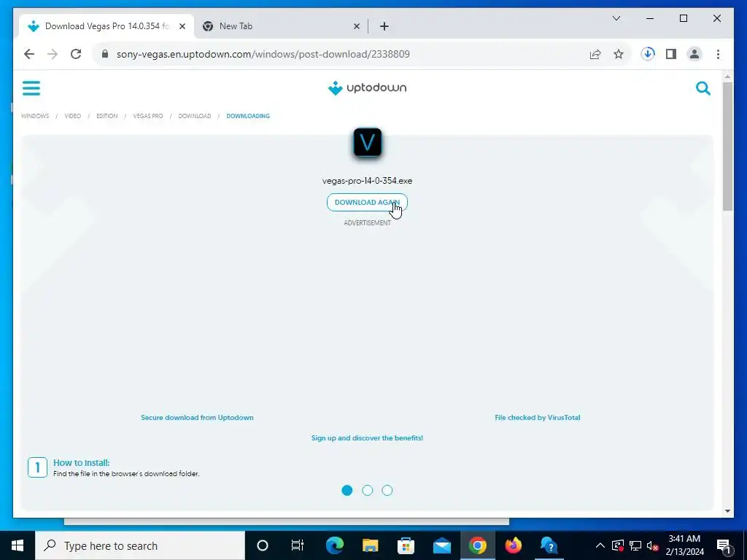Screen dimensions: 747x560
Task: Switch to the New Tab tab
Action: point(281,26)
